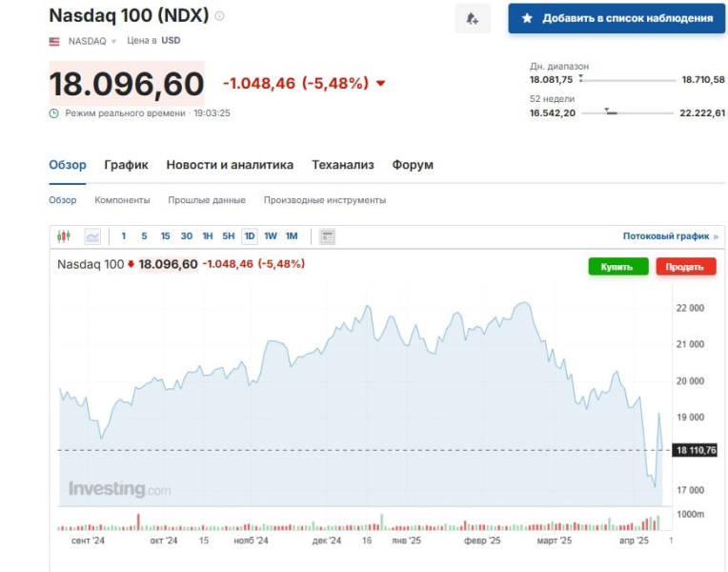Image resolution: width=728 pixels, height=572 pixels.
Task: Click the 18 110,76 price label on chart axis
Action: coord(695,450)
